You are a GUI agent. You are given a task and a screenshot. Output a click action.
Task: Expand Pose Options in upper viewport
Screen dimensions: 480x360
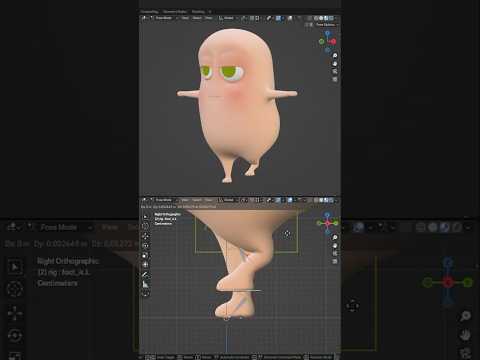pos(327,25)
